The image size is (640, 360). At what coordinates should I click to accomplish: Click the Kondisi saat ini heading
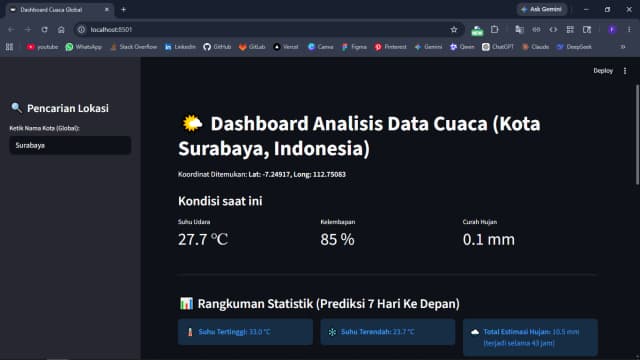click(220, 201)
